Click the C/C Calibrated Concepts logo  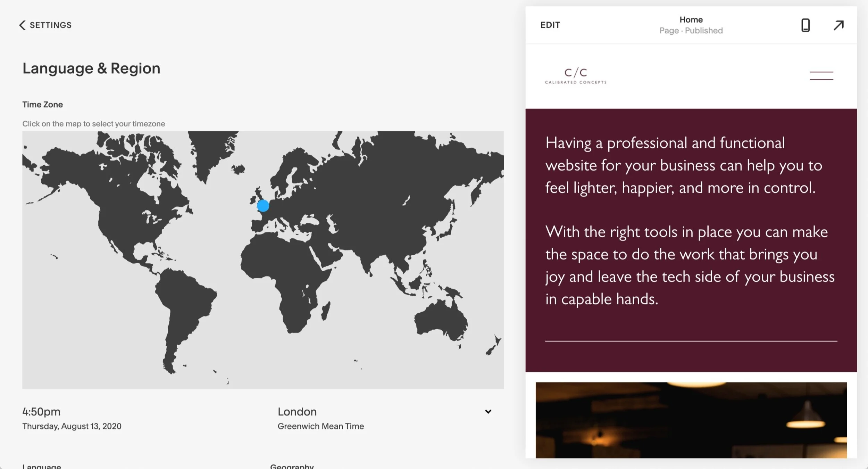576,76
